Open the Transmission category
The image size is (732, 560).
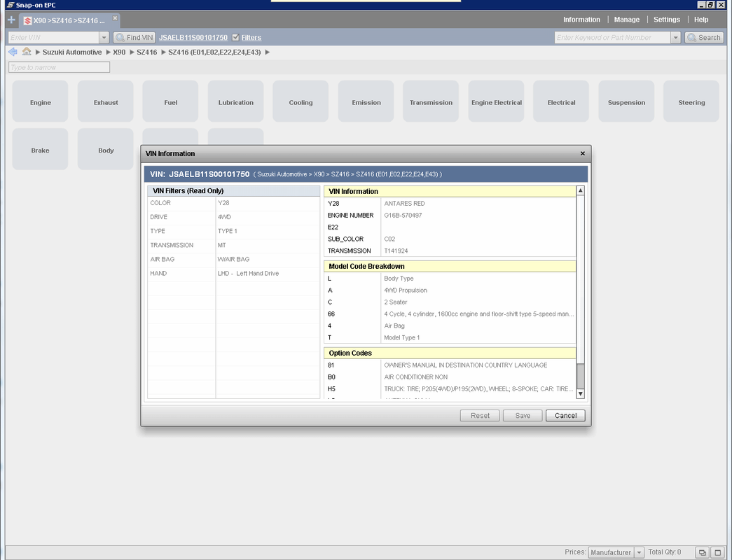[x=431, y=101]
